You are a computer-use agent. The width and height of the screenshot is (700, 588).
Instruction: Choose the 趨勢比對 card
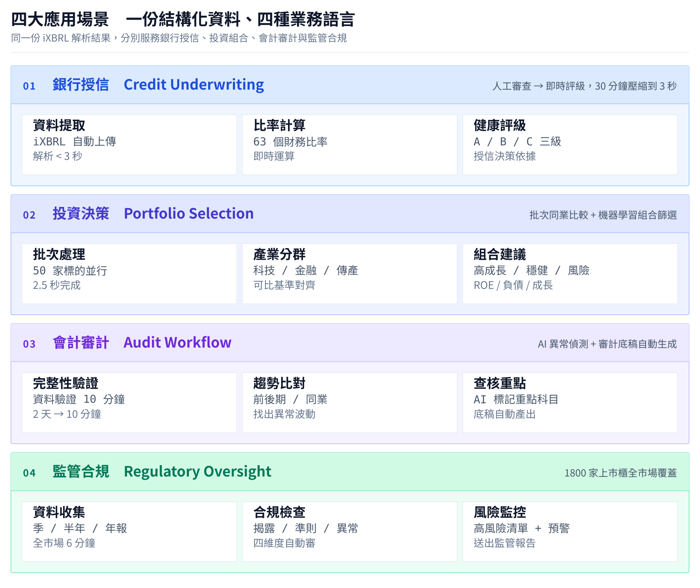[350, 403]
